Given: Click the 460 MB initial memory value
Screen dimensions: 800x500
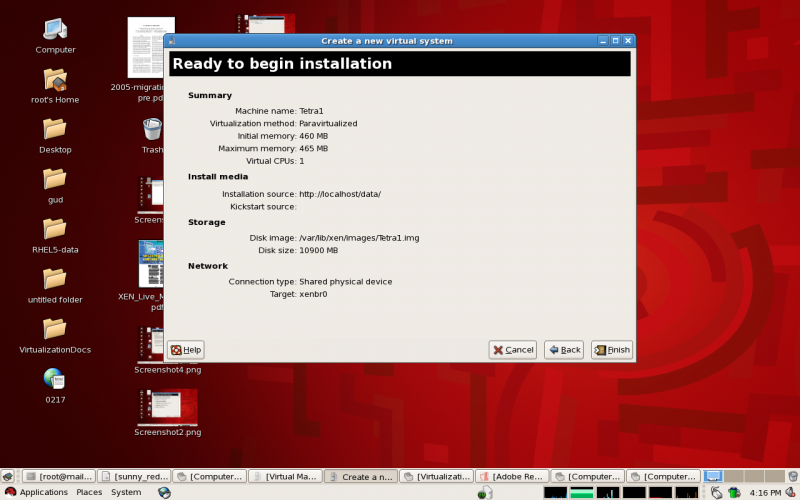Looking at the screenshot, I should click(x=313, y=136).
